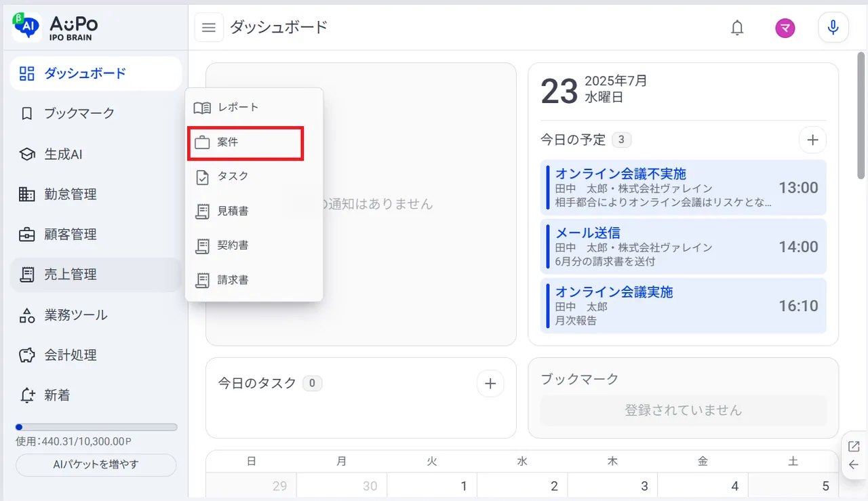Click the レポート book icon
Viewport: 868px width, 501px height.
tap(202, 108)
